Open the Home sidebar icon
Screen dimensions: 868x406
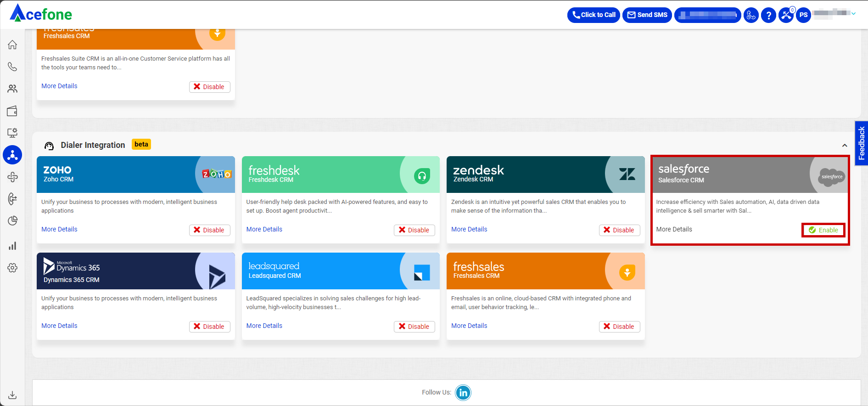click(x=12, y=45)
